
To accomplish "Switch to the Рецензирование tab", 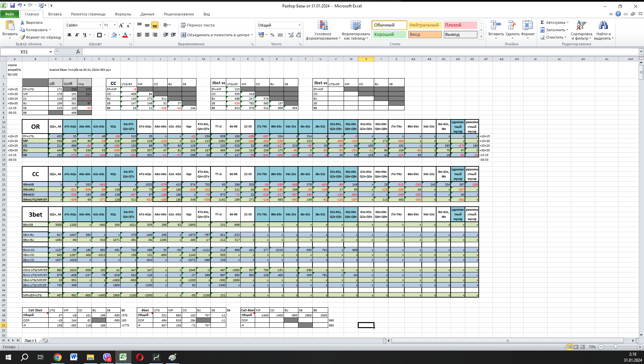I will pos(179,14).
